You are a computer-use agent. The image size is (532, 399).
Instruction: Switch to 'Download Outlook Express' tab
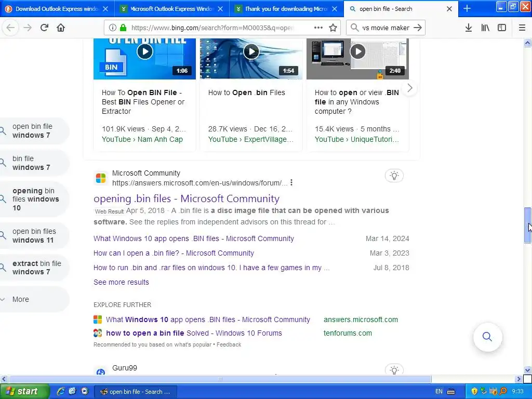56,9
